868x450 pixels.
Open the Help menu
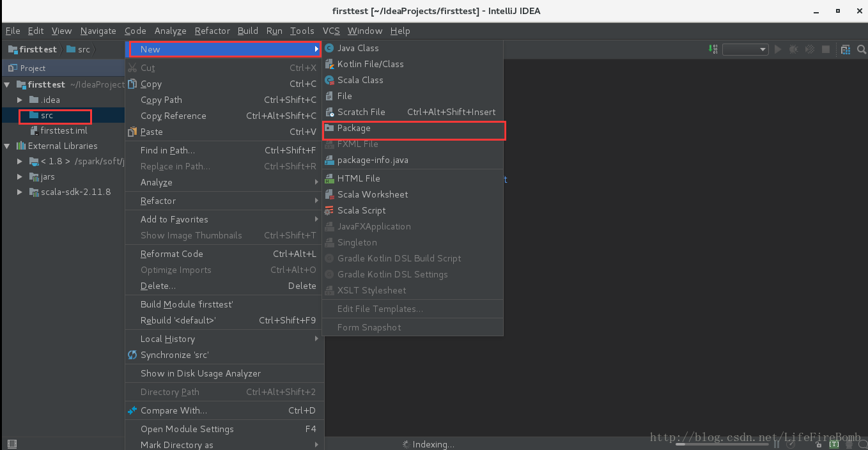coord(400,31)
